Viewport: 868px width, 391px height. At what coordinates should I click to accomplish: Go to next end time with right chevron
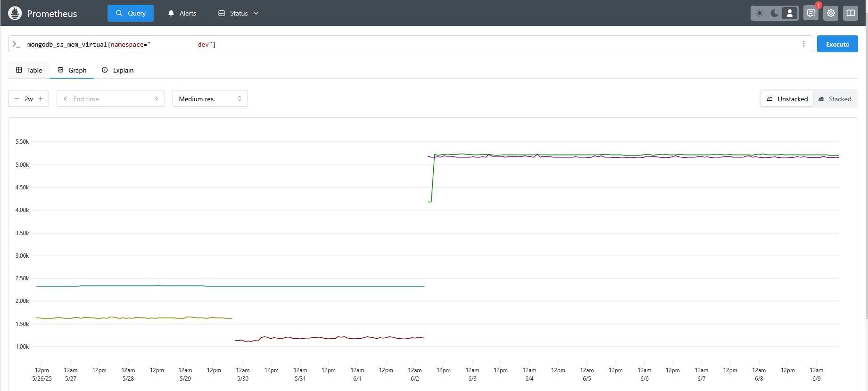[157, 99]
